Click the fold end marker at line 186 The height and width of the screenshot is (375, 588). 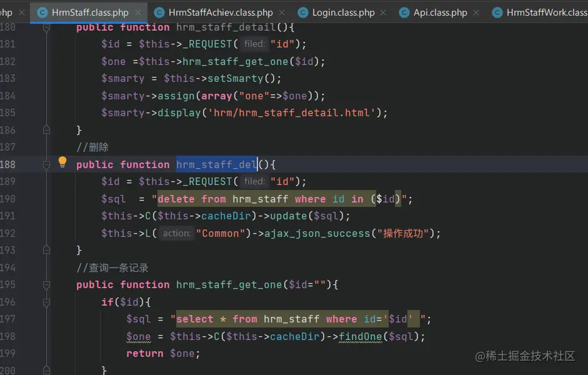tap(46, 130)
